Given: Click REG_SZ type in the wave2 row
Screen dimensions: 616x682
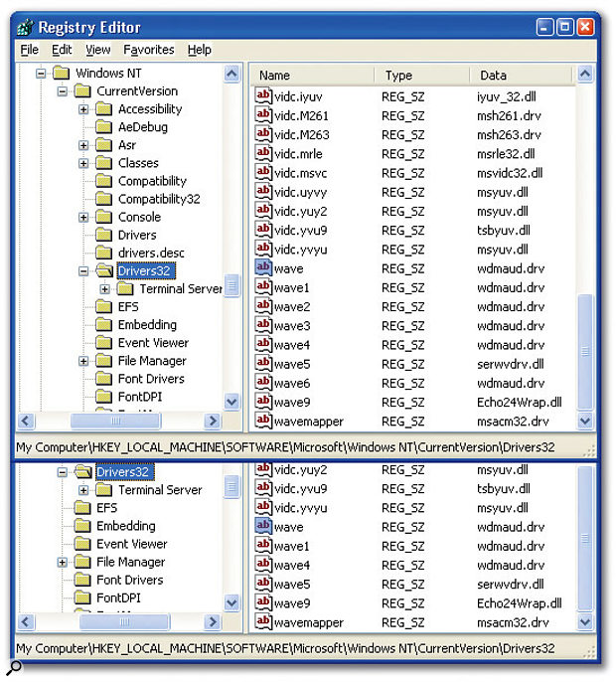Looking at the screenshot, I should point(403,307).
